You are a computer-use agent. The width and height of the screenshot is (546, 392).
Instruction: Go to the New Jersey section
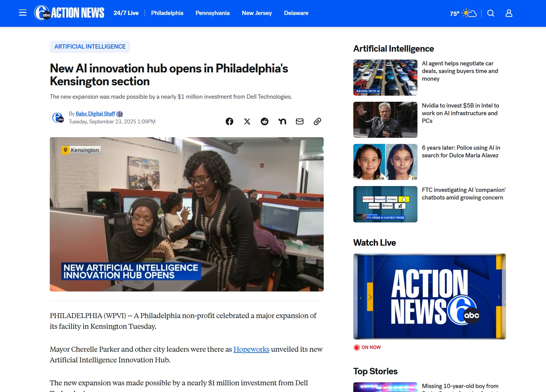pos(257,13)
